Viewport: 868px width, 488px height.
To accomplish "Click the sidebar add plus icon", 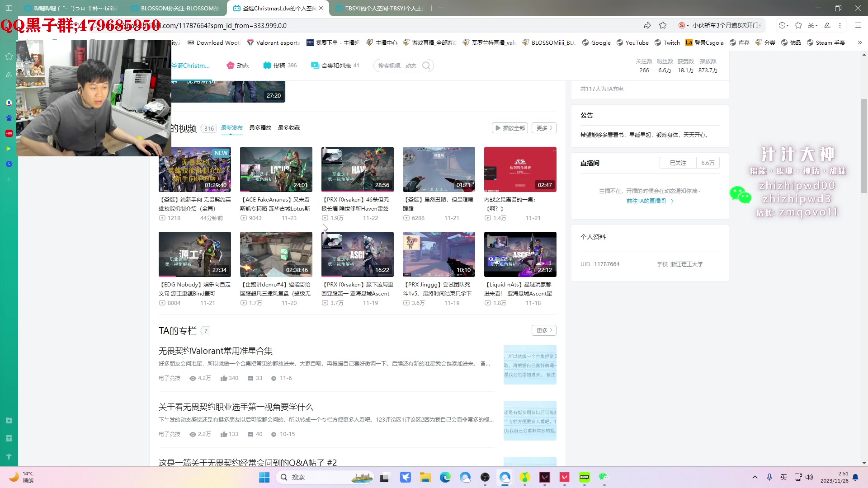I will pyautogui.click(x=9, y=179).
